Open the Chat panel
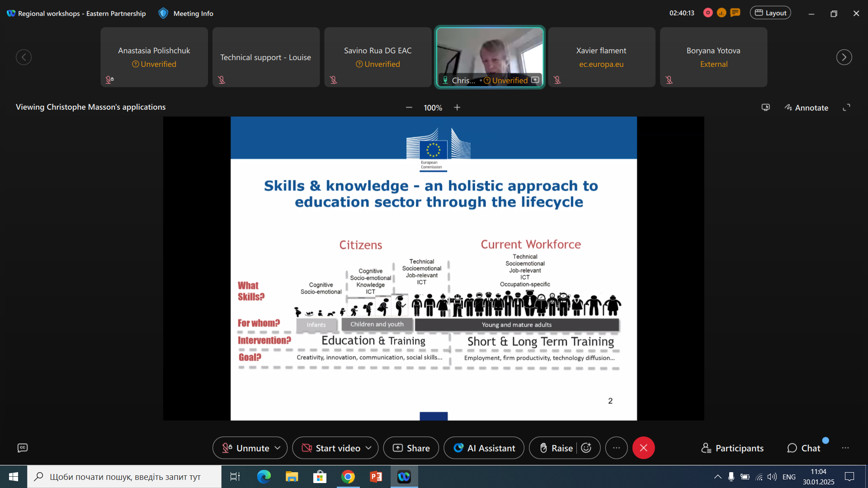 (804, 448)
